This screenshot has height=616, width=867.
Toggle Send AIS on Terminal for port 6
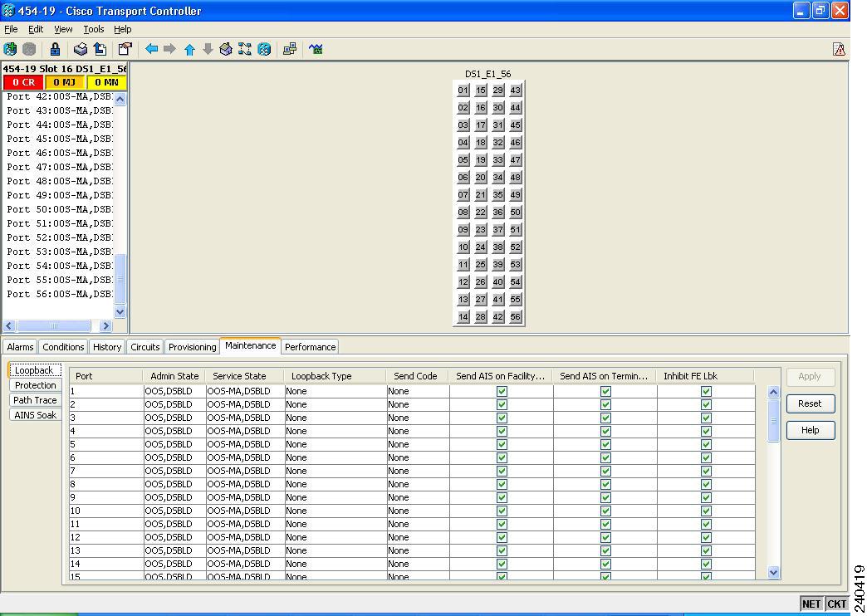pyautogui.click(x=605, y=457)
